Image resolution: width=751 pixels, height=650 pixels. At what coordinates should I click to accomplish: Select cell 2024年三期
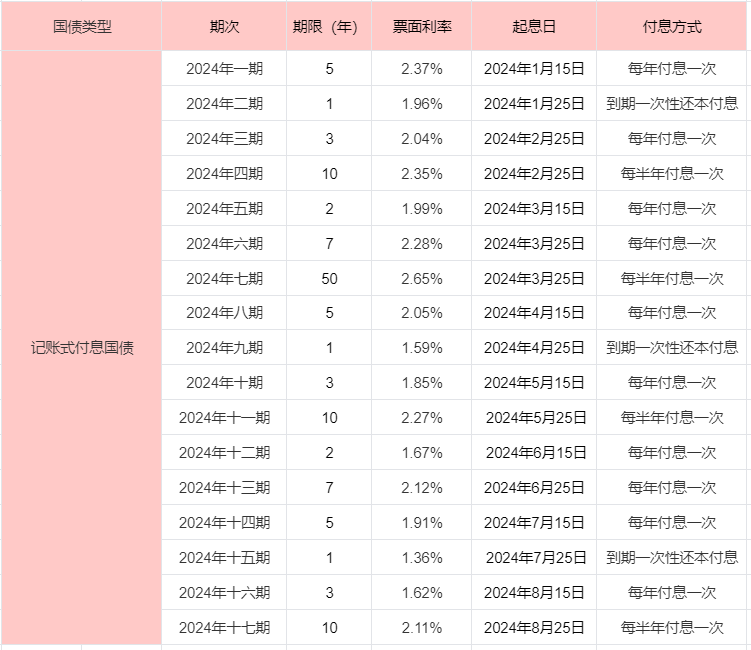[224, 138]
